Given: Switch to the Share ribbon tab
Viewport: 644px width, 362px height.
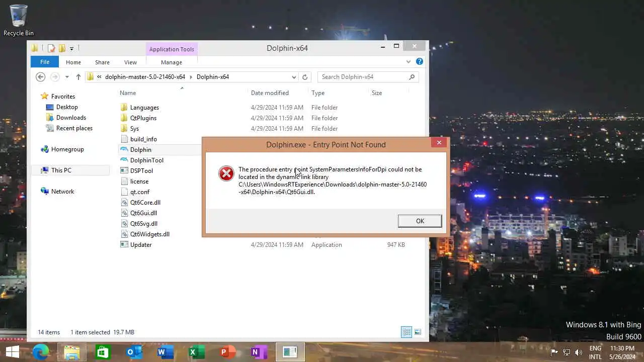Looking at the screenshot, I should coord(102,62).
